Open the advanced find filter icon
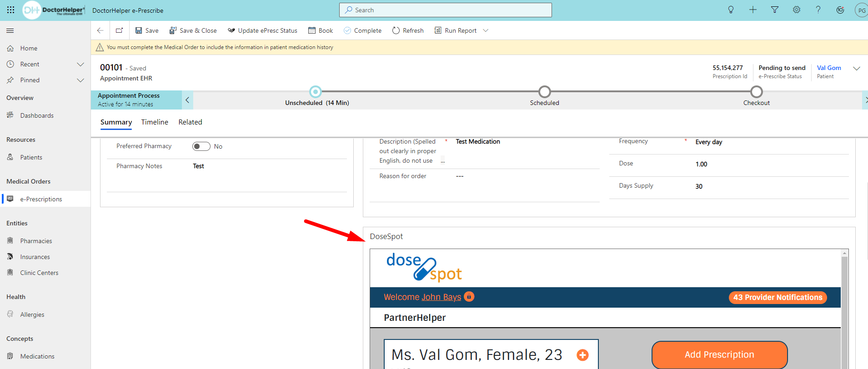Screen dimensions: 868x369 [775, 10]
